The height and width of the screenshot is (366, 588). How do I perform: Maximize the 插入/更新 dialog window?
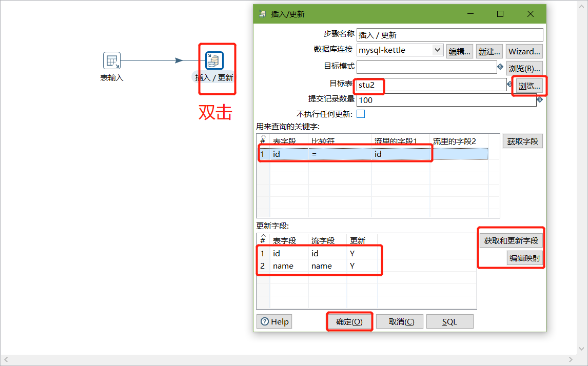[500, 14]
